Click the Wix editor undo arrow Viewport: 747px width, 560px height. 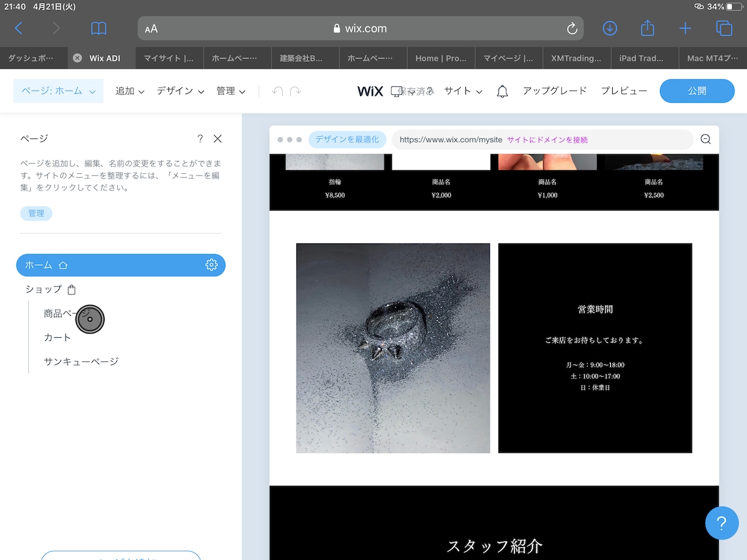[277, 91]
